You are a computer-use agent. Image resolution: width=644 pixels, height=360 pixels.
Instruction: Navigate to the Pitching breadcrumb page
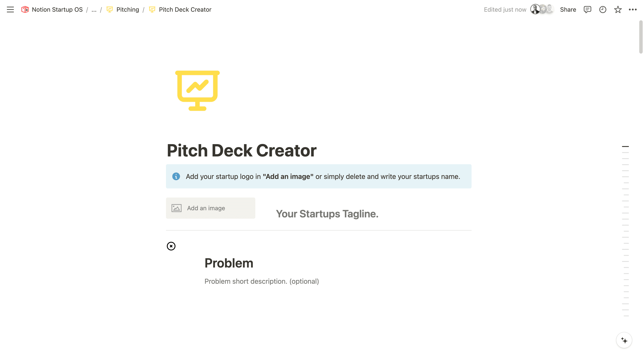128,10
